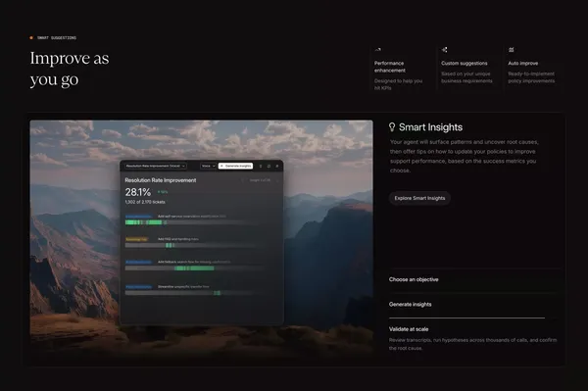Click 'Designed to help you hit KPIs' text
Screen dimensions: 588x391
[398, 84]
